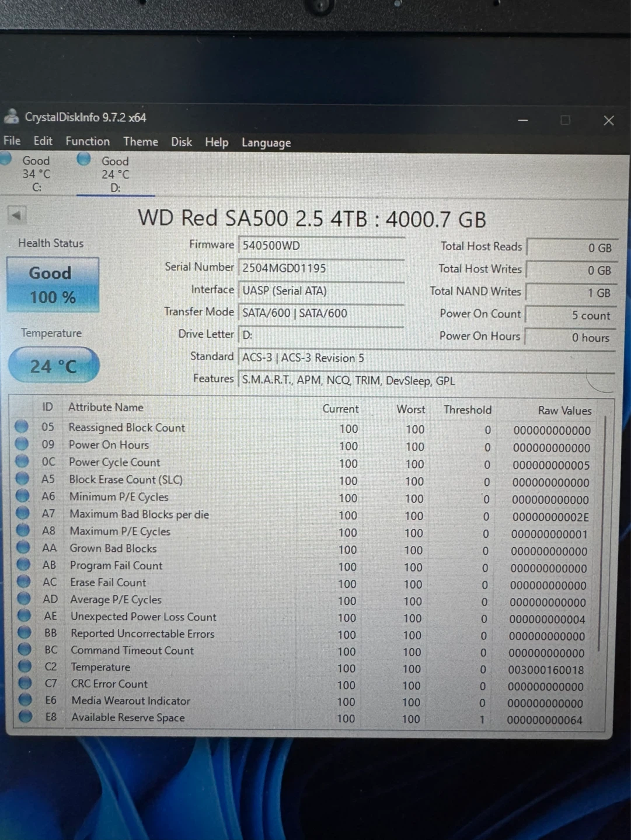This screenshot has width=631, height=840.
Task: Click the Total Host Writes value
Action: click(571, 270)
